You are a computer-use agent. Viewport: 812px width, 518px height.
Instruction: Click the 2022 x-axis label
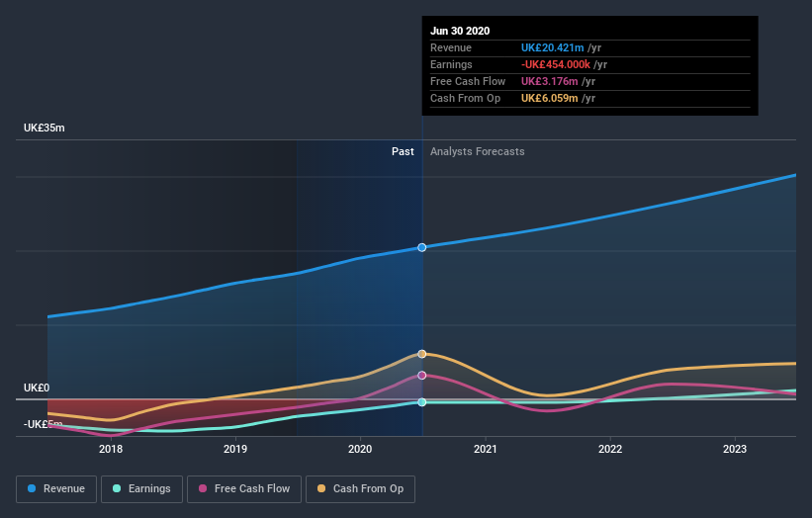(610, 449)
